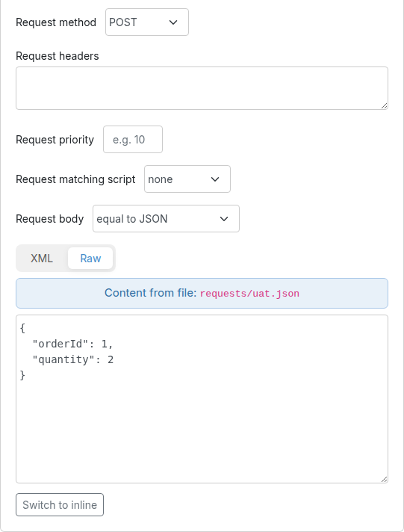
Task: Click inside the JSON request body editor
Action: coord(202,399)
